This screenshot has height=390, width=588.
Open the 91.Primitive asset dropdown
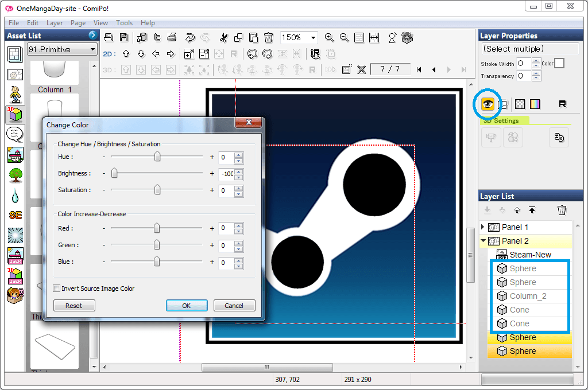[62, 49]
